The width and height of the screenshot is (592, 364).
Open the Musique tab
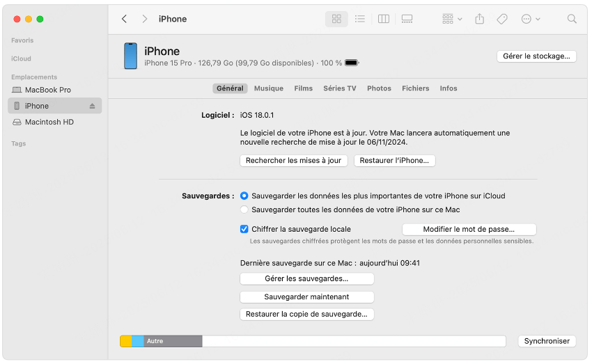268,88
